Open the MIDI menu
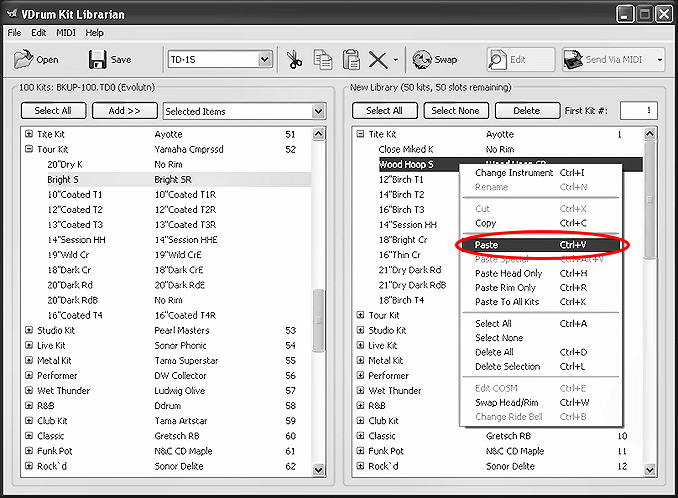Viewport: 678px width, 498px height. (66, 33)
